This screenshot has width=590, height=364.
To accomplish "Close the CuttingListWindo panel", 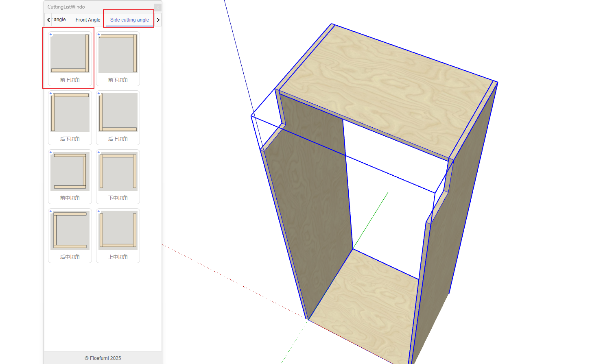I will [157, 7].
